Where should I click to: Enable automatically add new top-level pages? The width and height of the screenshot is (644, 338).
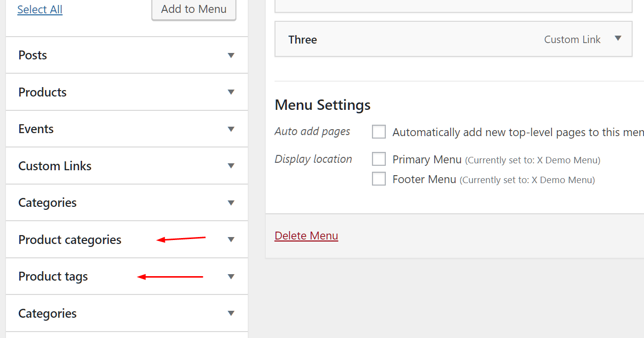point(379,132)
